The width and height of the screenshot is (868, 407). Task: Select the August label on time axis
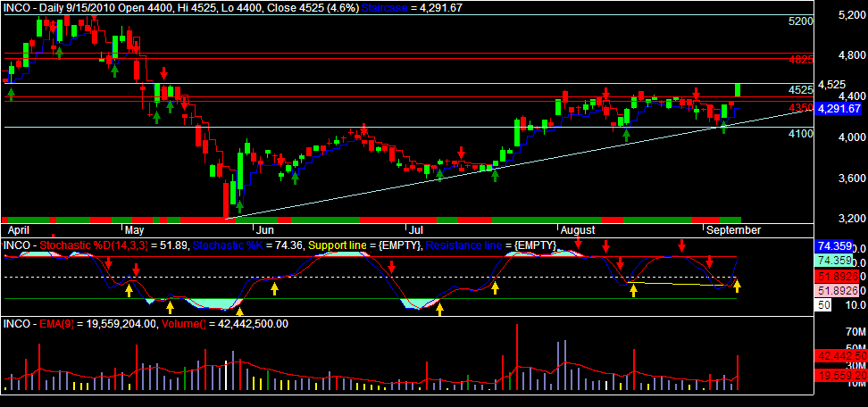[578, 230]
